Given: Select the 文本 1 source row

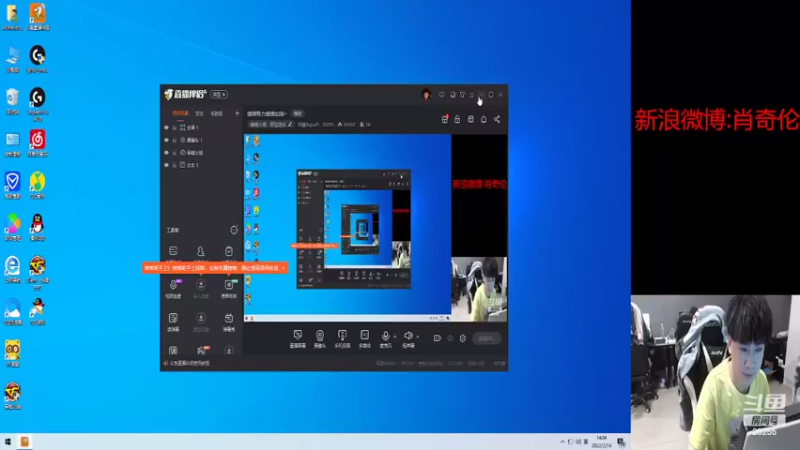Looking at the screenshot, I should point(202,165).
